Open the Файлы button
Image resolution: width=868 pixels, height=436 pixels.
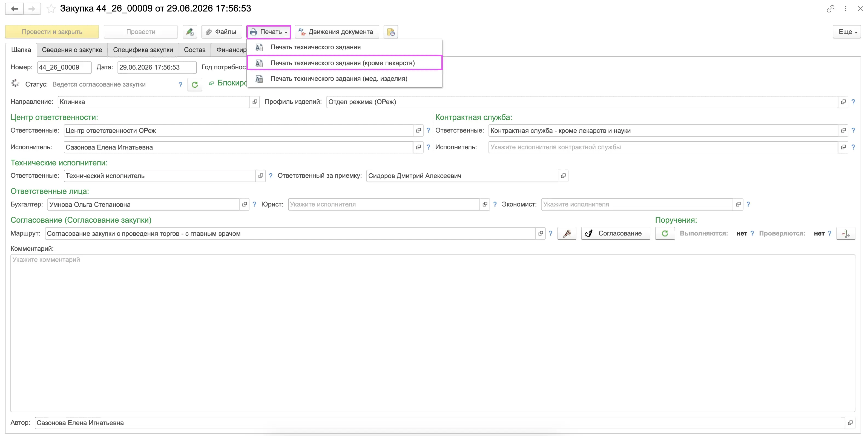[221, 32]
